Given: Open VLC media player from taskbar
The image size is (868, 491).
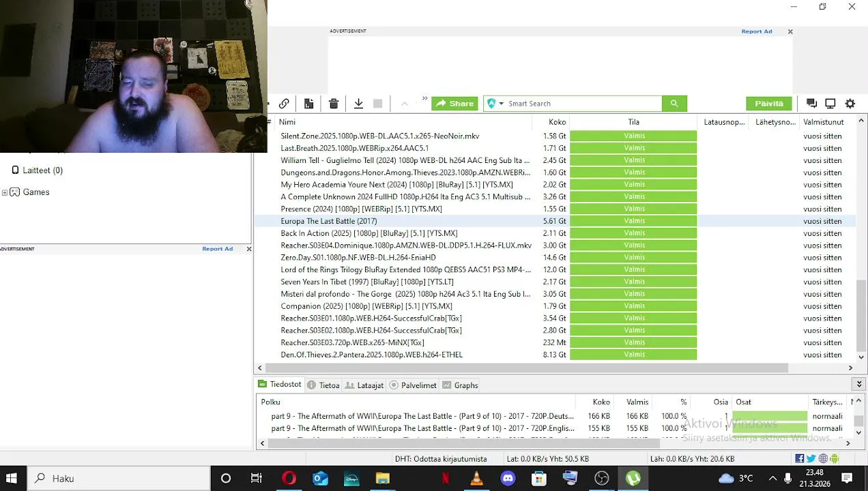Looking at the screenshot, I should click(x=476, y=478).
